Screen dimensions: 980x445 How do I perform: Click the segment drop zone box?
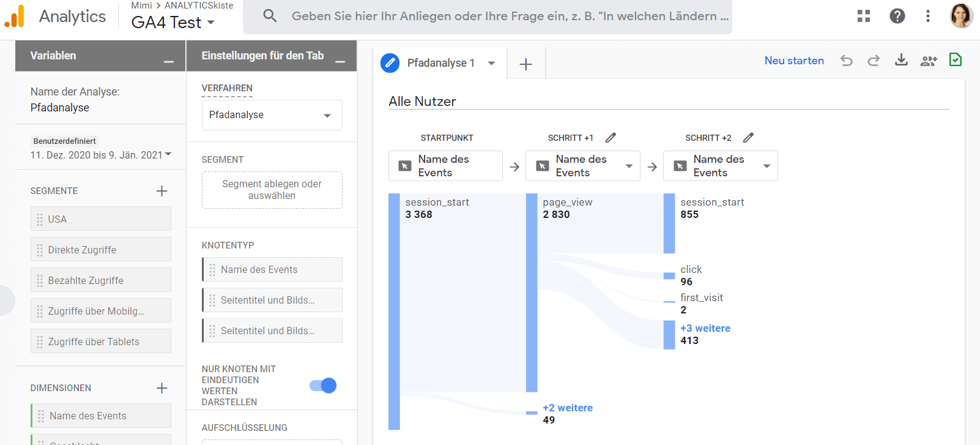tap(272, 190)
